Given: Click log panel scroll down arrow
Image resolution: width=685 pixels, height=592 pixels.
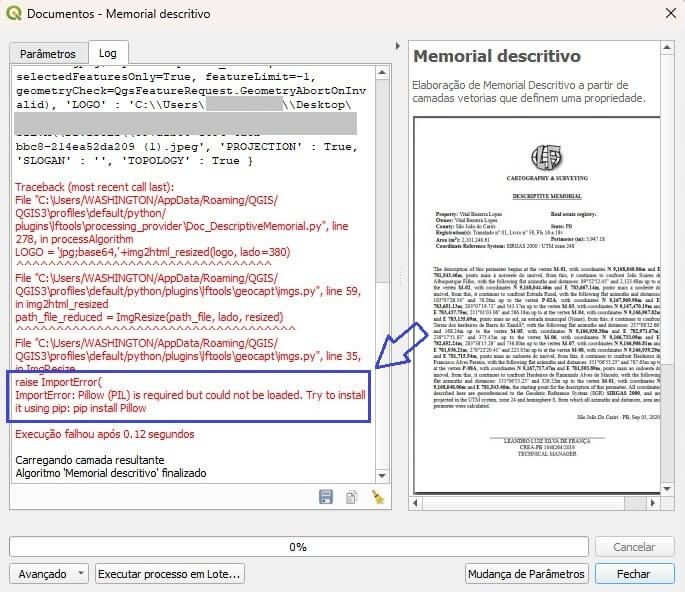Looking at the screenshot, I should point(382,475).
